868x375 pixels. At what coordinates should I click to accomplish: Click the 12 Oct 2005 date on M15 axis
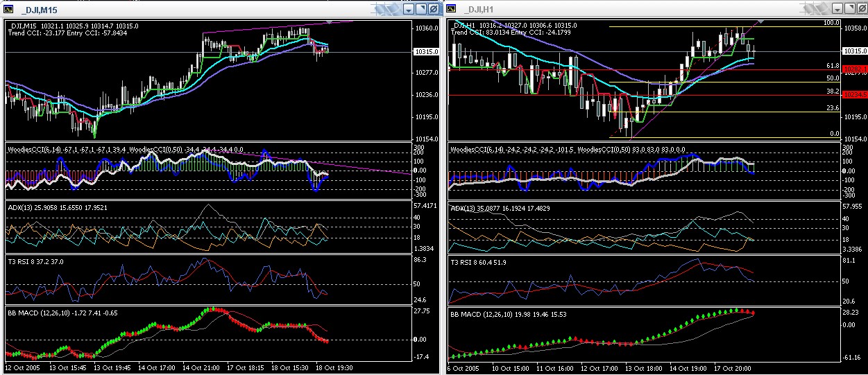point(22,367)
